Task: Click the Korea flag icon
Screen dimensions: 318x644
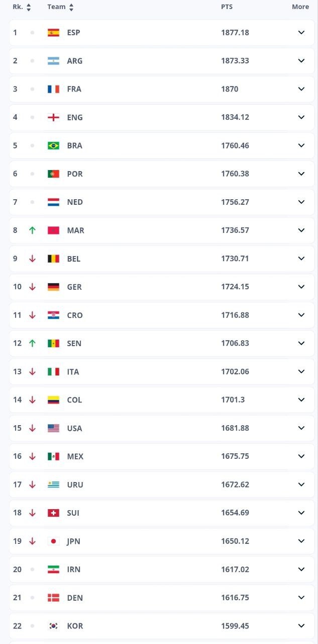Action: tap(53, 626)
